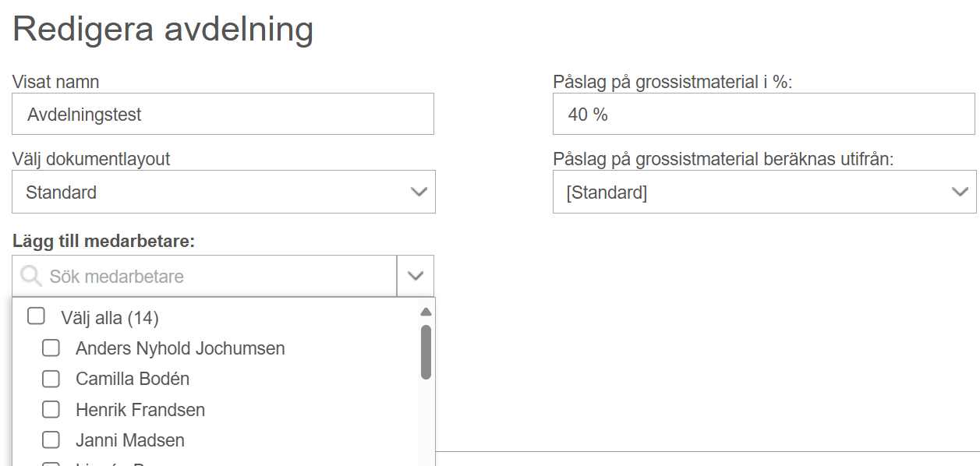
Task: Click the Henrik Frandsen name label
Action: pyautogui.click(x=140, y=409)
